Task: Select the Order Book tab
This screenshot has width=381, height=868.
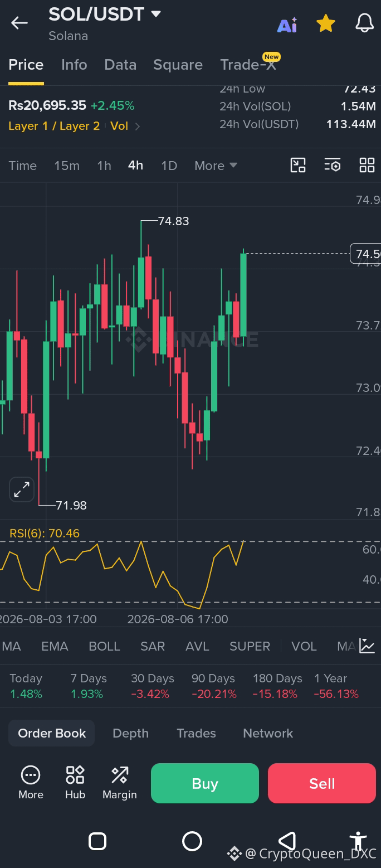Action: click(52, 733)
